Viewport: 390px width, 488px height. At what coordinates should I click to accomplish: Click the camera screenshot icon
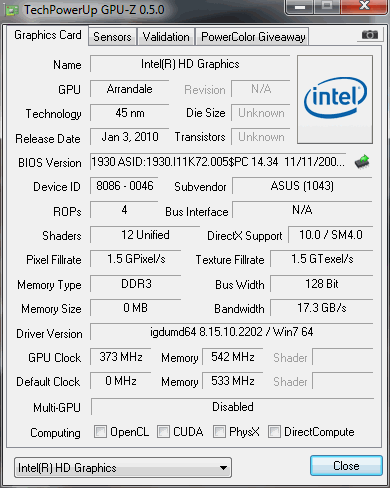pos(370,35)
